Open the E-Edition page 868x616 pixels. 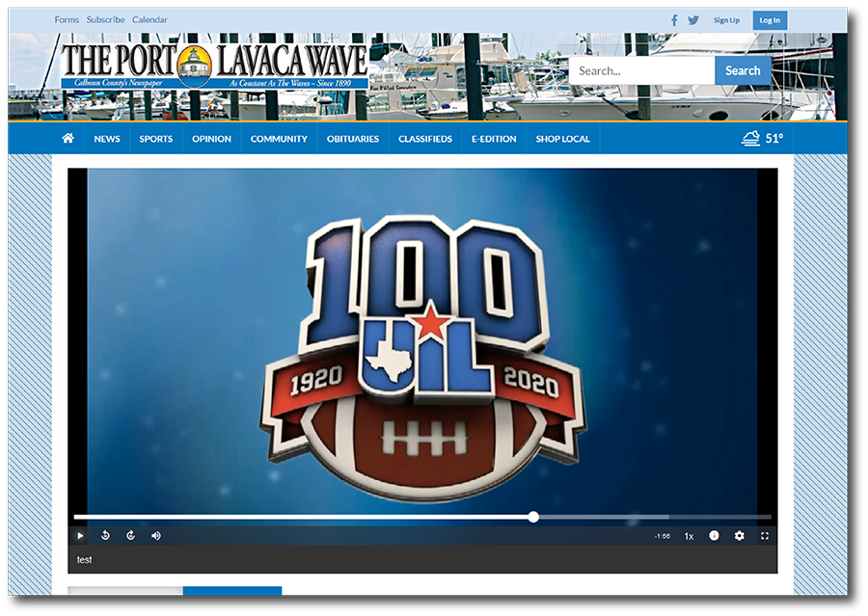494,139
